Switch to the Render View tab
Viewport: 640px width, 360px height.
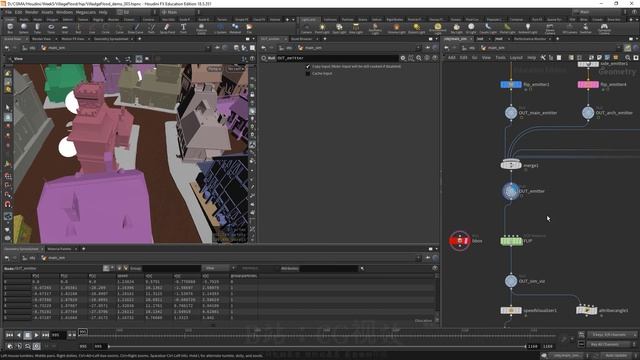[41, 39]
